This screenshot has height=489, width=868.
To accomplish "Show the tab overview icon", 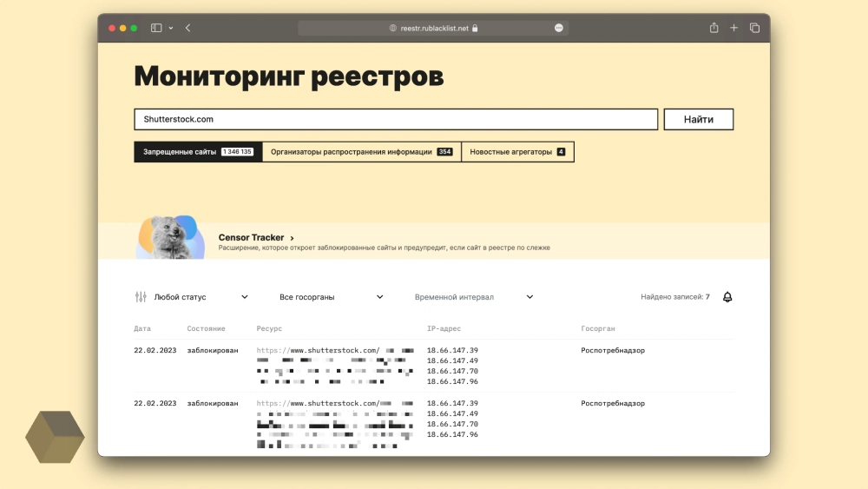I will 754,28.
